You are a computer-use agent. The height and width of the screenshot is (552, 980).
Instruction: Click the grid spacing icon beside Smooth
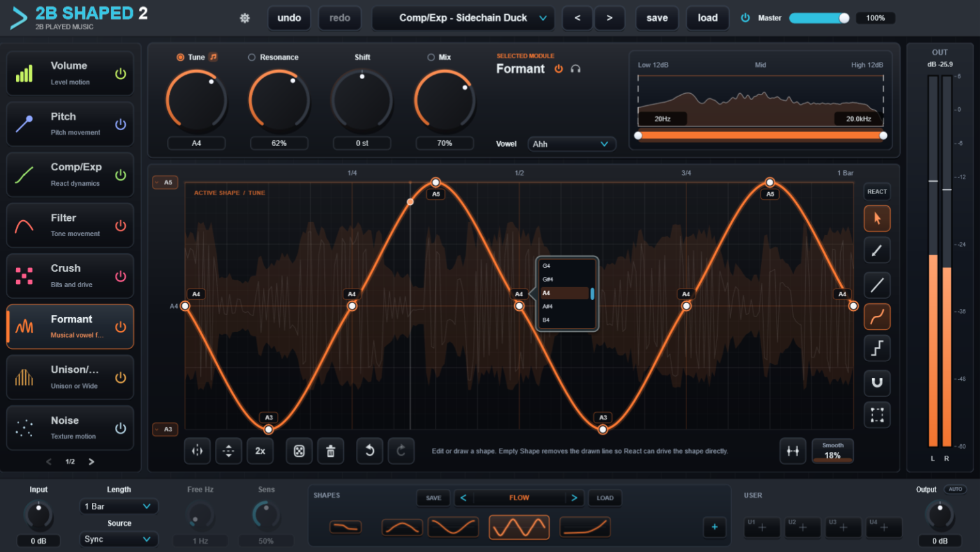(x=793, y=451)
